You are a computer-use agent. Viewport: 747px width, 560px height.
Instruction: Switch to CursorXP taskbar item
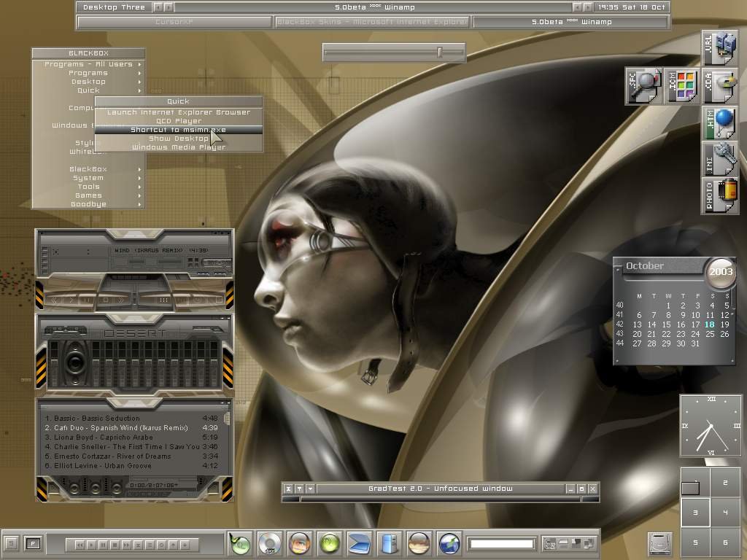(174, 22)
